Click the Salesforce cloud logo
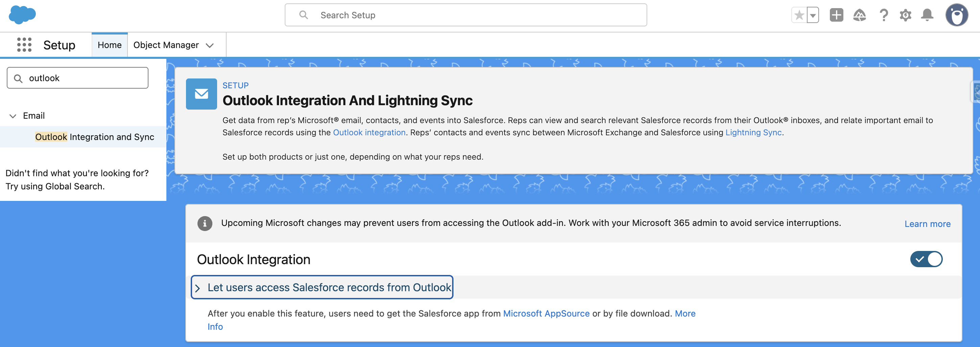 point(22,15)
